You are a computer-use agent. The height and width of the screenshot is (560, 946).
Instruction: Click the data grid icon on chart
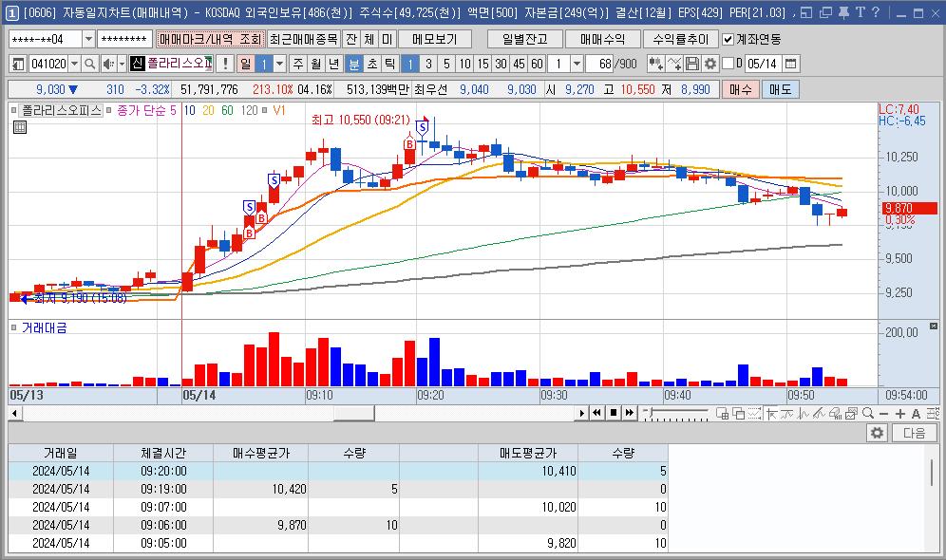point(20,127)
